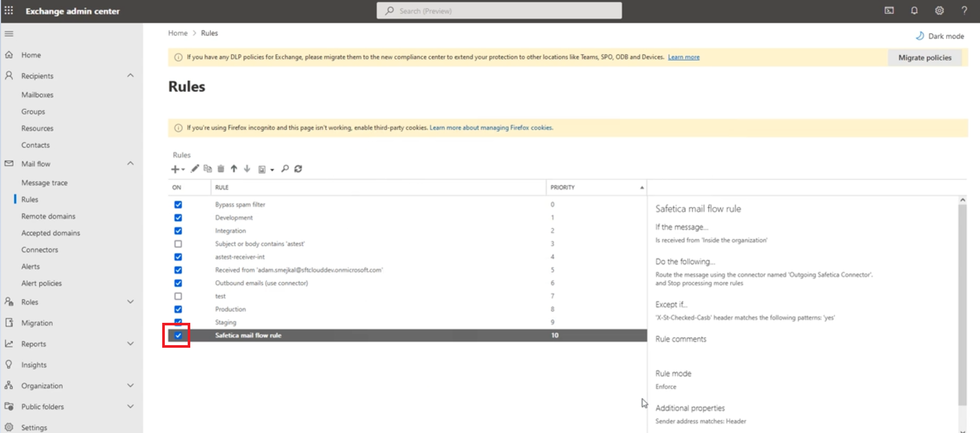Uncheck the Bypass spam filter rule
Screen dimensions: 980x433
click(x=178, y=205)
